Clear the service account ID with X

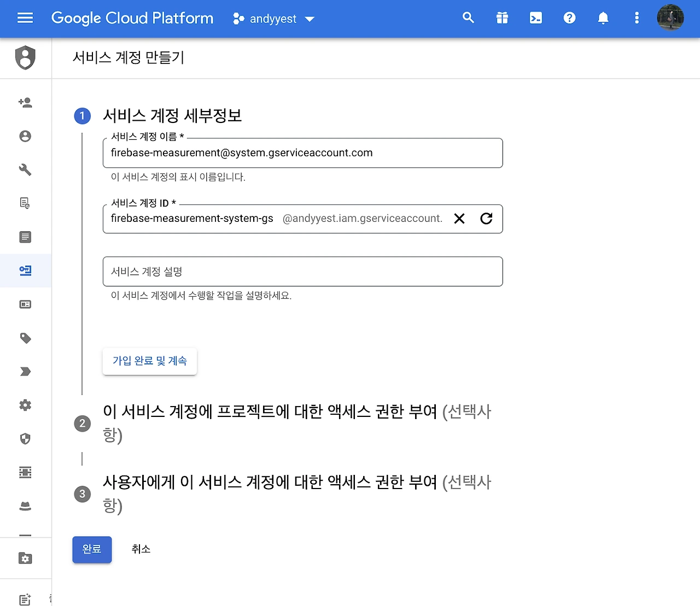point(459,219)
